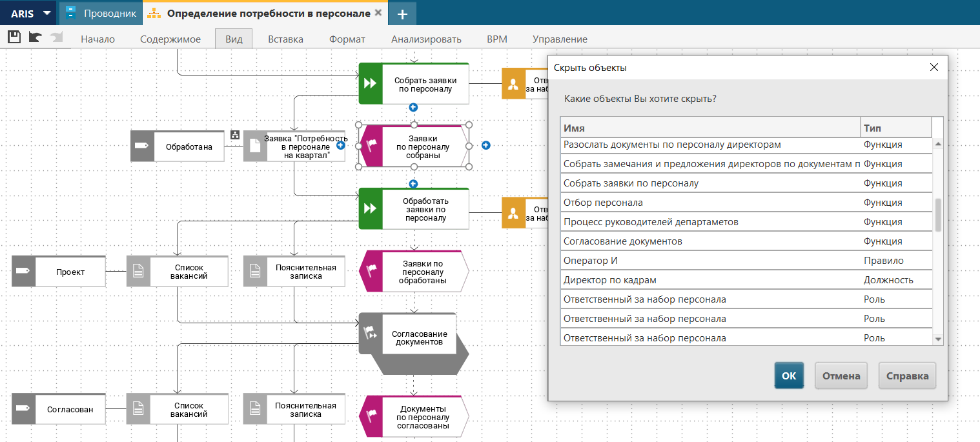Image resolution: width=980 pixels, height=442 pixels.
Task: Switch to the Управление ribbon tab
Action: 560,39
